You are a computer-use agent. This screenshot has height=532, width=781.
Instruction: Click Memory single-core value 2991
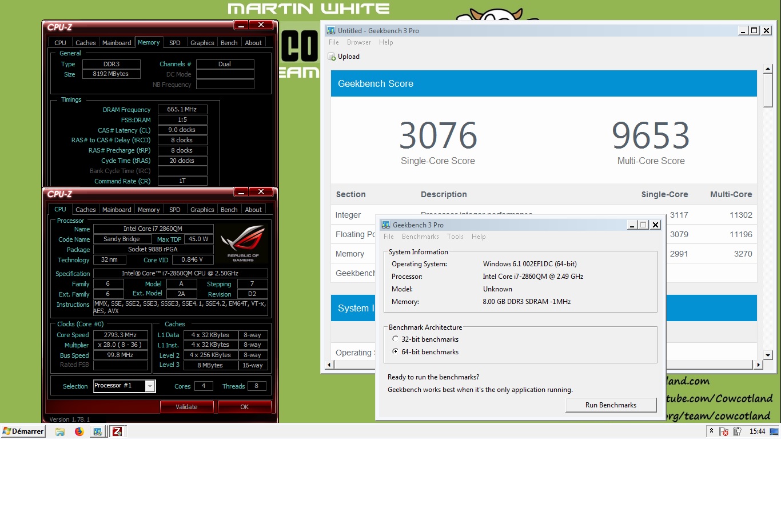(679, 254)
